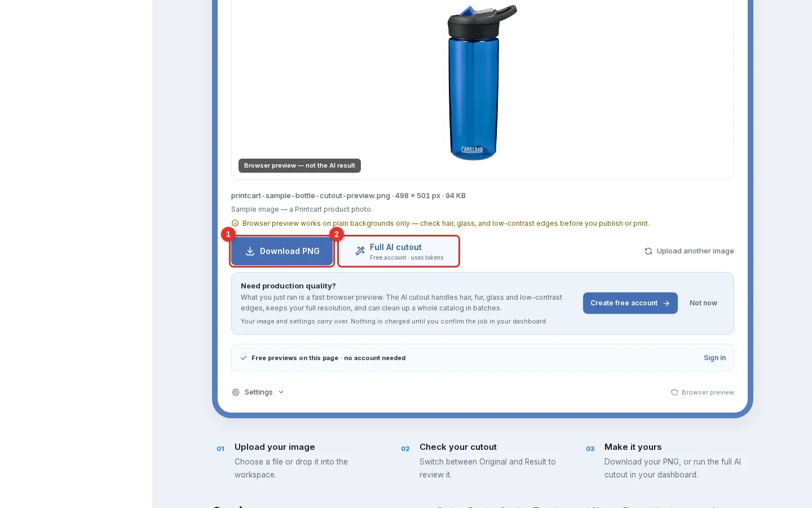Click the 'Free previews on this page' text

[295, 358]
